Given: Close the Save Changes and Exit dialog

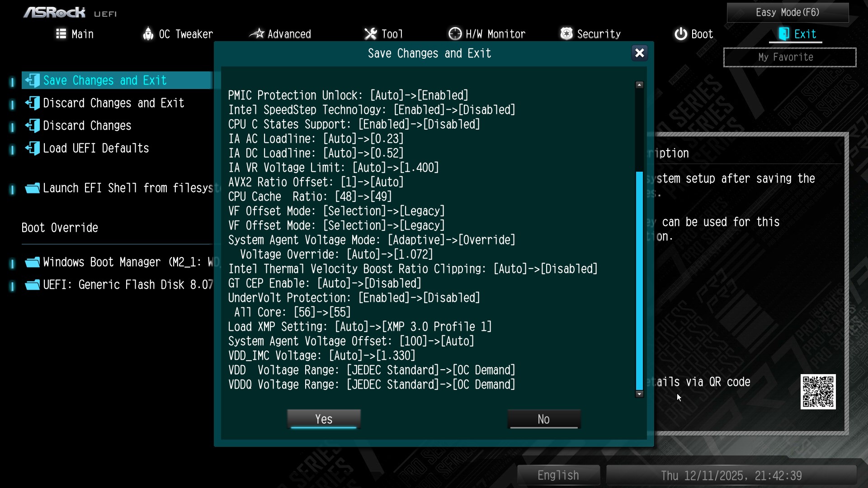Looking at the screenshot, I should [x=639, y=53].
